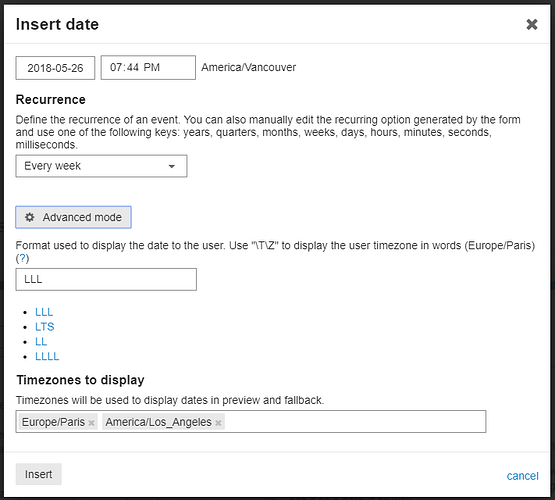Image resolution: width=555 pixels, height=500 pixels.
Task: Click the date format input containing LLL
Action: pos(106,280)
